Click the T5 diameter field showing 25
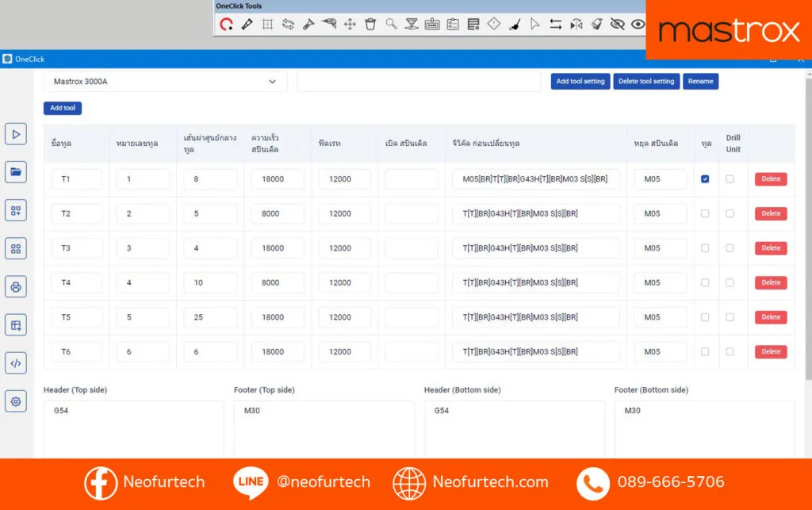This screenshot has height=510, width=812. [211, 317]
